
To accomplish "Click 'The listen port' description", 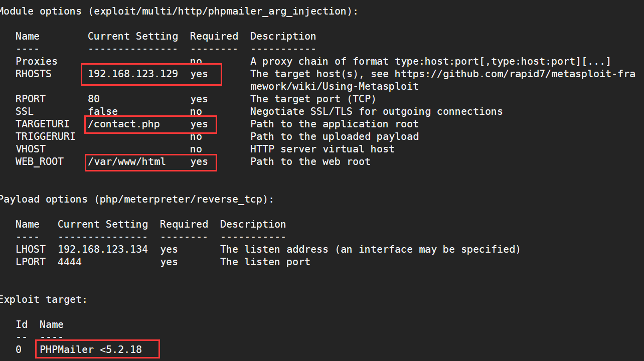I will tap(265, 262).
